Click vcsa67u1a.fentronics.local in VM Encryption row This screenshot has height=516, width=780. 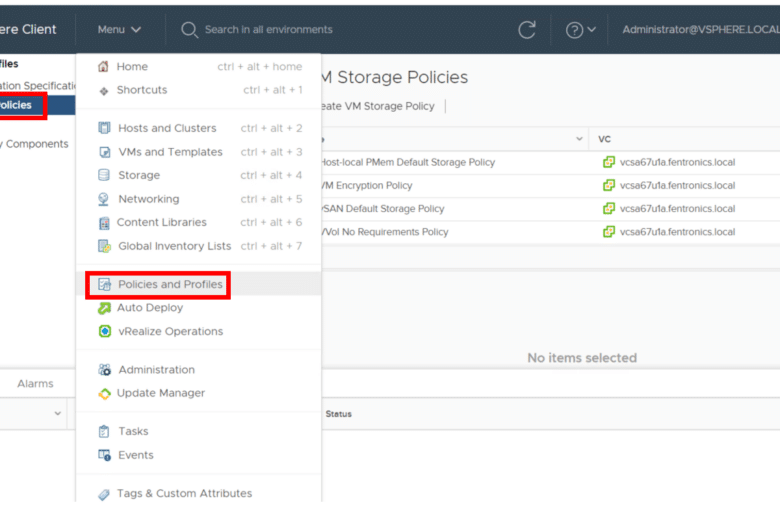[678, 186]
